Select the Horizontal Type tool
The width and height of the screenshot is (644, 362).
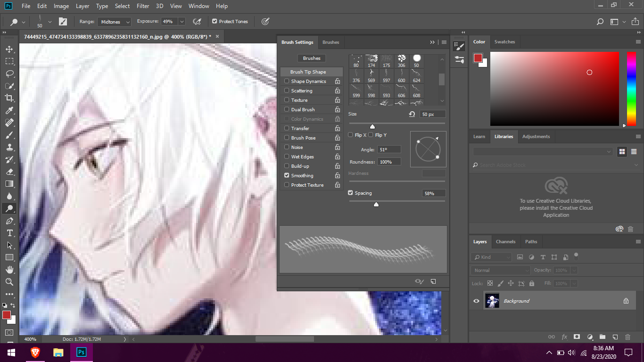[x=9, y=233]
